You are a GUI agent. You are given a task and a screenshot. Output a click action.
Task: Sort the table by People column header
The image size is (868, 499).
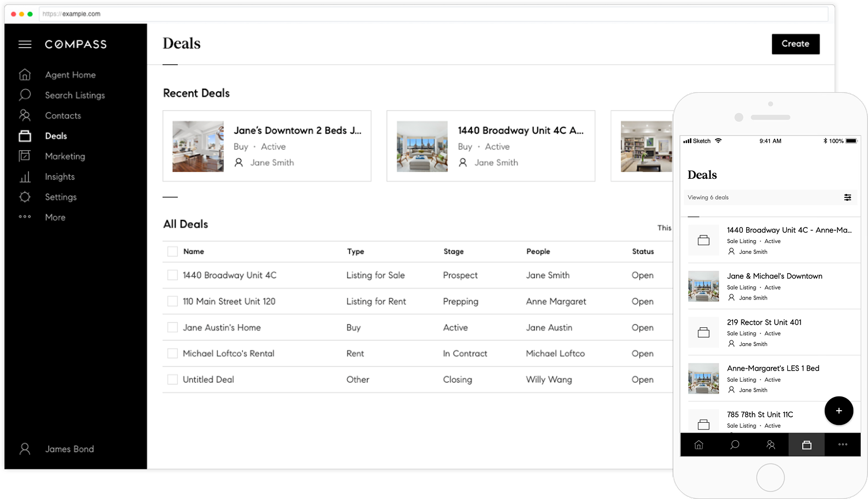(x=538, y=252)
